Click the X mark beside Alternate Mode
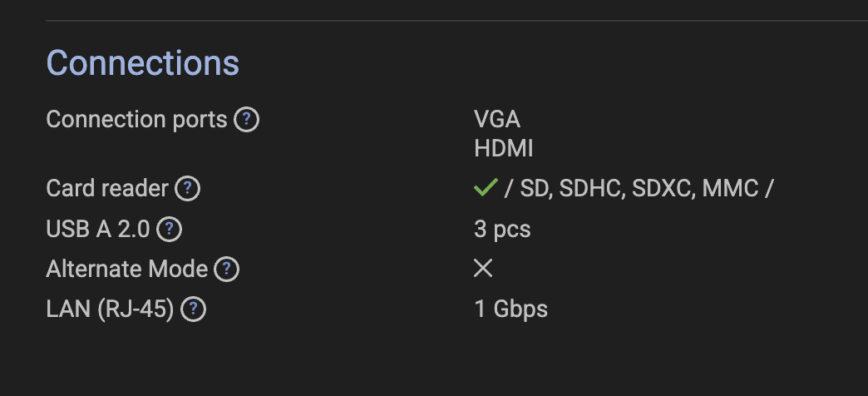Screen dimensions: 868x396 tap(483, 269)
